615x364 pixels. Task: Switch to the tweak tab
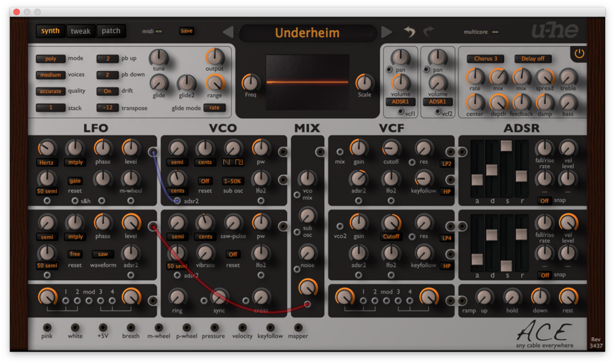81,31
